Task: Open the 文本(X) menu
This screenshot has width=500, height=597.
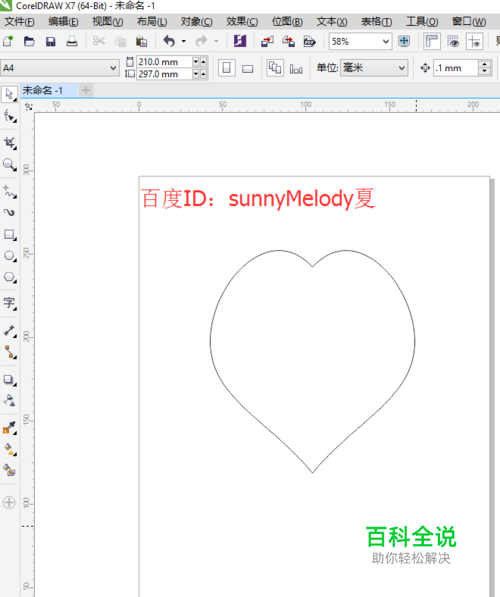Action: 332,22
